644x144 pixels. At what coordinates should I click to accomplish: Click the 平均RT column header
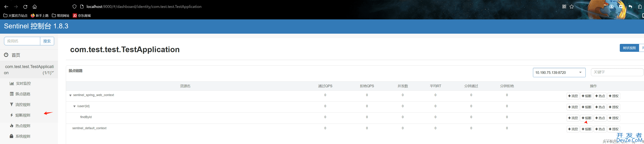tap(435, 86)
